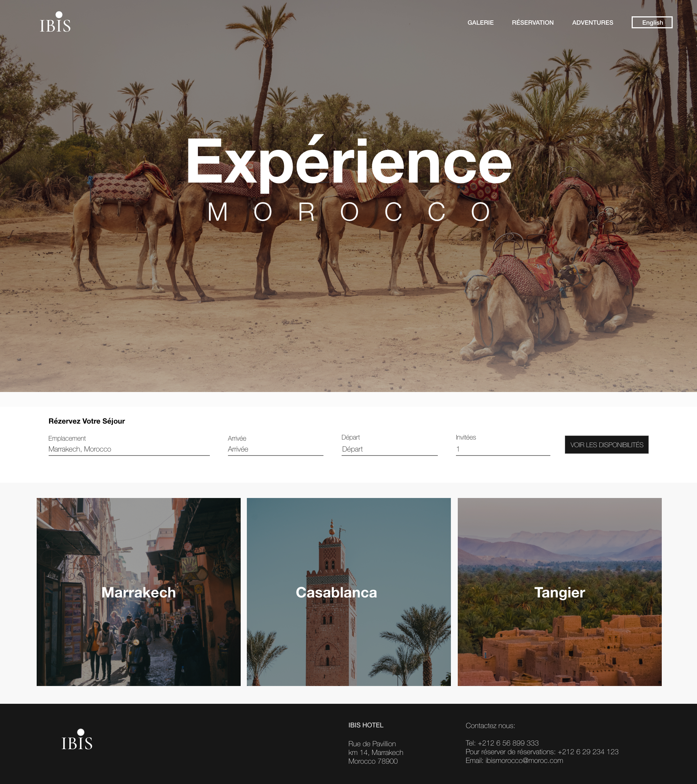Click the IBIS HOTEL footer heading
Screen dimensions: 697x784
coord(366,725)
